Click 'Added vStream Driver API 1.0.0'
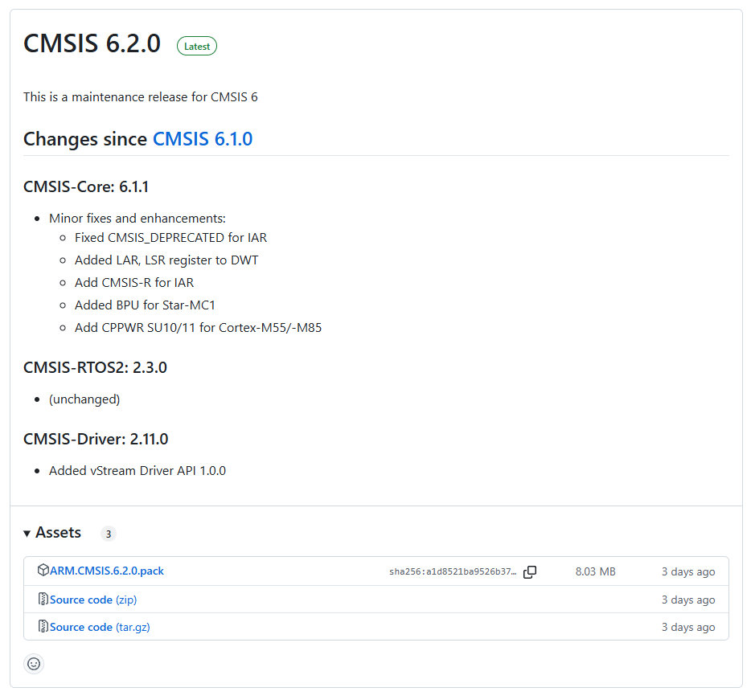 coord(137,471)
